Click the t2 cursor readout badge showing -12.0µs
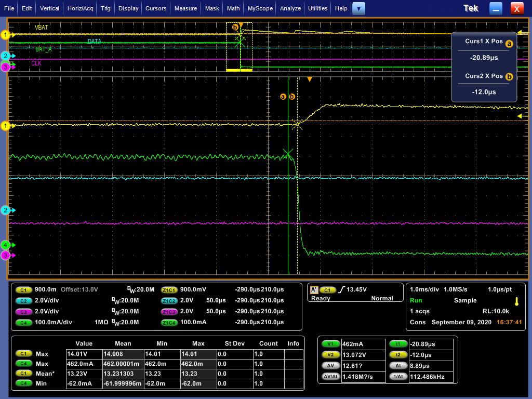Viewport: 532px width, 399px height. point(398,354)
